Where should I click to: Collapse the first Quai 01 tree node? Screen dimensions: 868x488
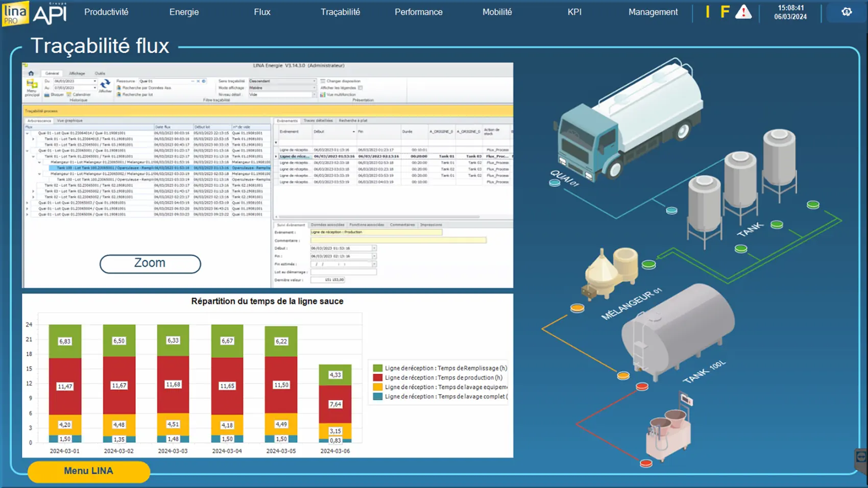(x=28, y=133)
